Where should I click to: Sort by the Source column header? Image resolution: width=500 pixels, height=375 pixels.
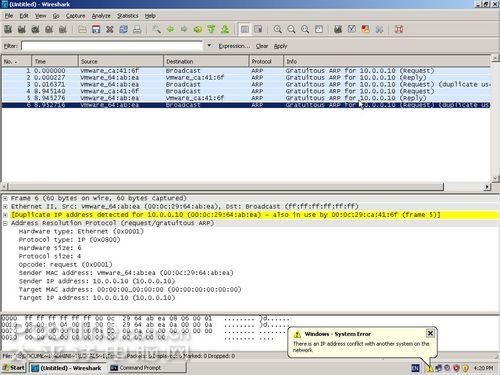point(121,61)
